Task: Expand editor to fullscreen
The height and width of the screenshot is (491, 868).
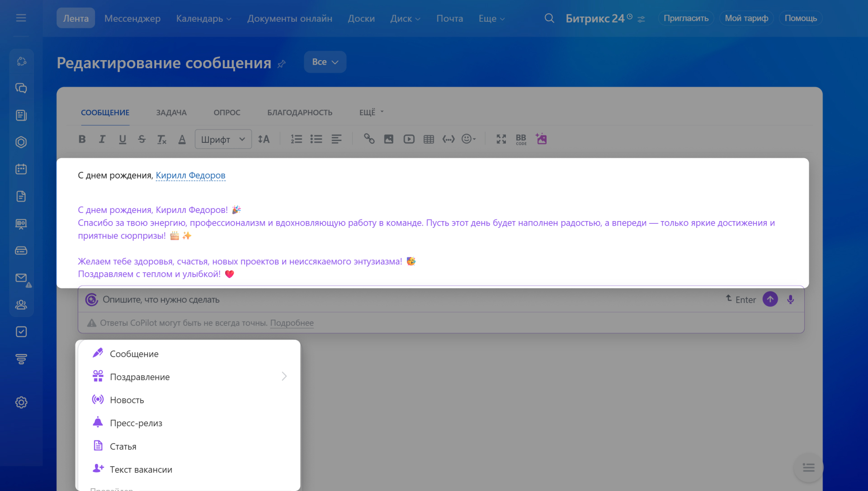Action: [x=501, y=139]
